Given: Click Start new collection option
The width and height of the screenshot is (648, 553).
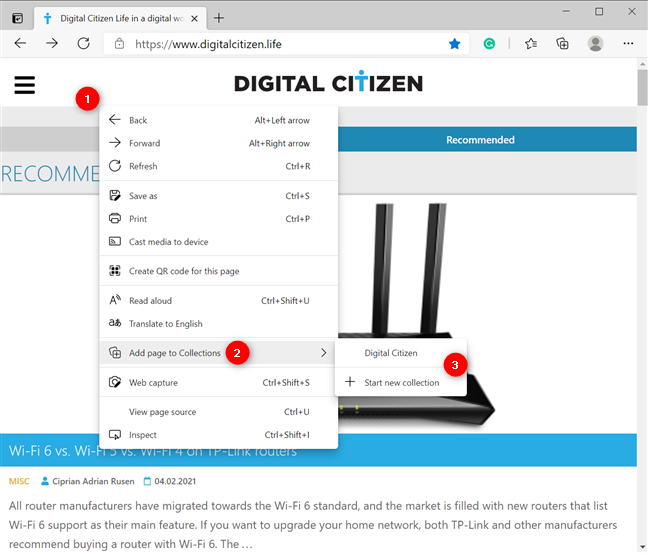Looking at the screenshot, I should [x=400, y=383].
